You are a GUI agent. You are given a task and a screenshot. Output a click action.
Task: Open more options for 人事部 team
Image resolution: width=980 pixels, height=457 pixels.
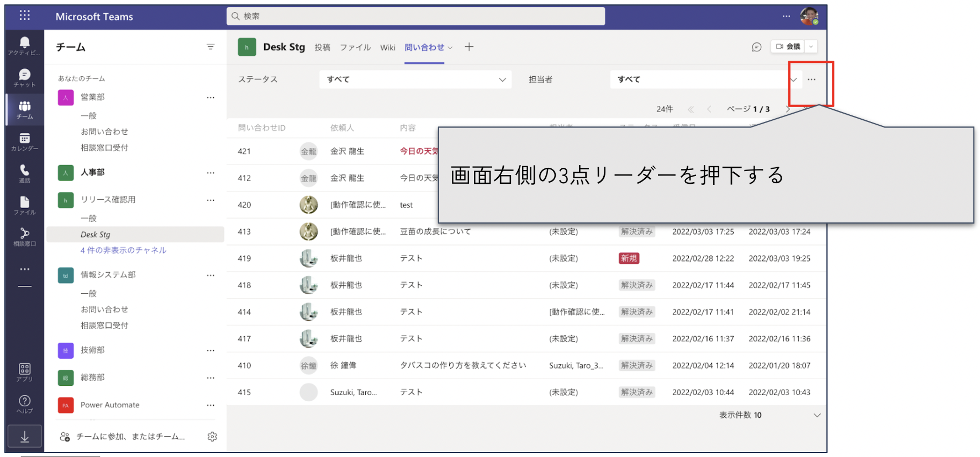[x=210, y=173]
